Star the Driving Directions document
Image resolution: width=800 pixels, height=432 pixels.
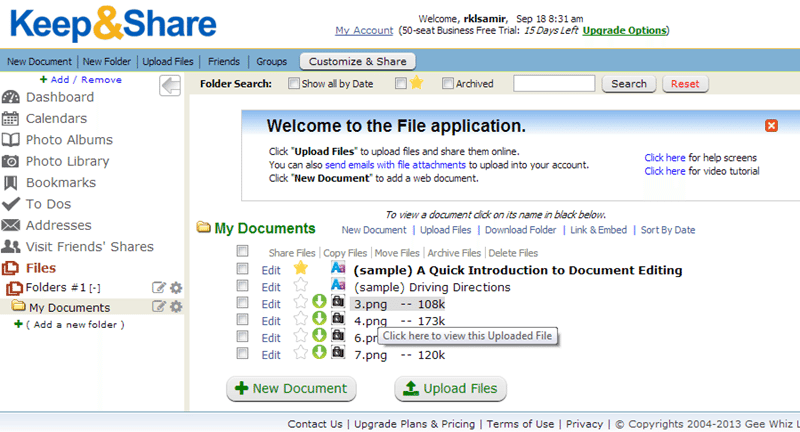coord(301,285)
